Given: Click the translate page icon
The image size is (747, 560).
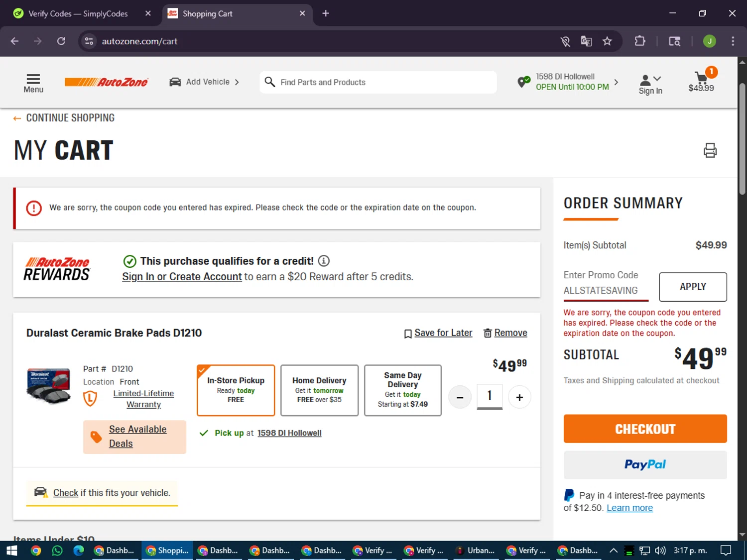Looking at the screenshot, I should [586, 41].
